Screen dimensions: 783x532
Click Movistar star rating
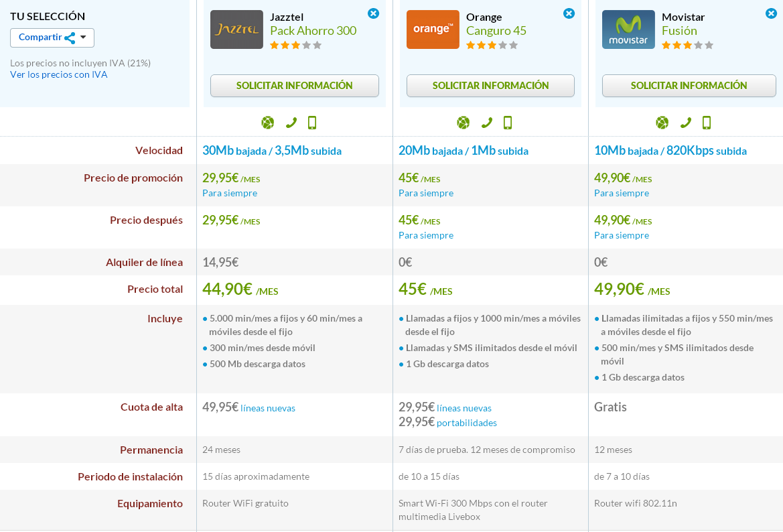(x=688, y=46)
